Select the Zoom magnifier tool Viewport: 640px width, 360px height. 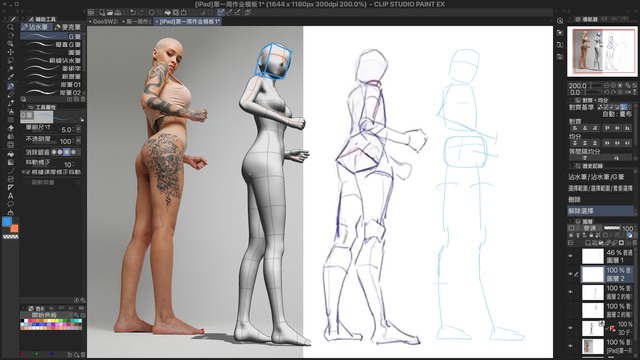click(11, 27)
